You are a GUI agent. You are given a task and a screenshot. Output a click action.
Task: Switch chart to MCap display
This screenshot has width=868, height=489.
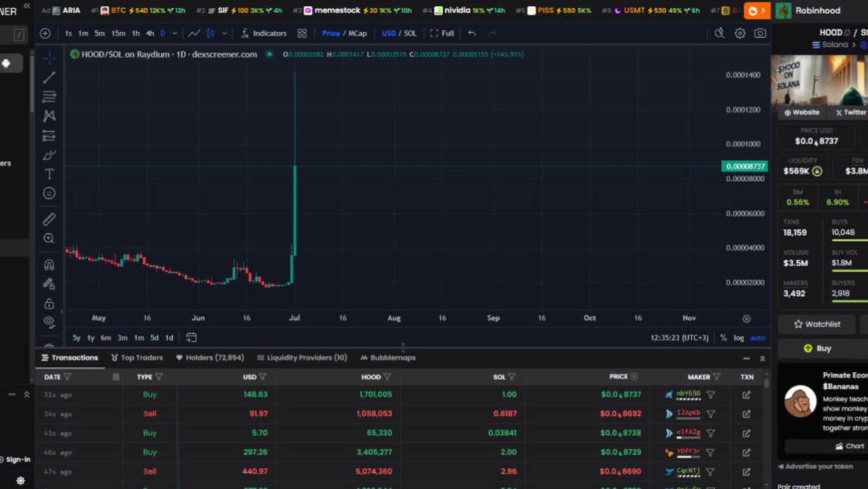click(357, 33)
